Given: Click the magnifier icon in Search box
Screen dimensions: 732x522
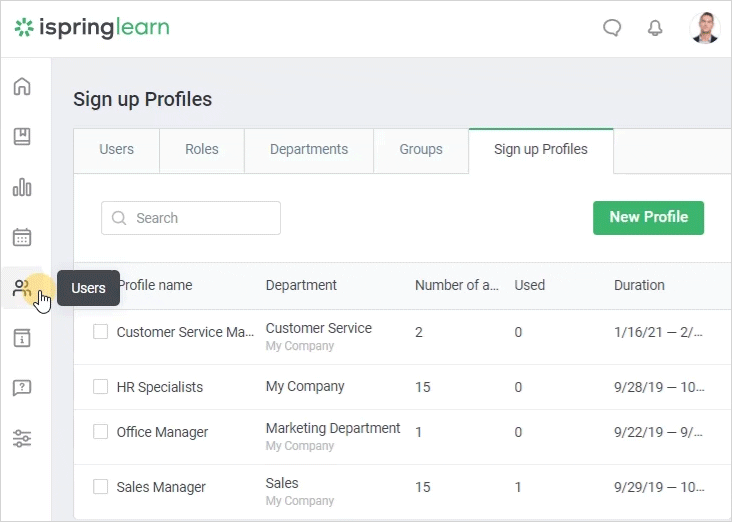Looking at the screenshot, I should (119, 218).
